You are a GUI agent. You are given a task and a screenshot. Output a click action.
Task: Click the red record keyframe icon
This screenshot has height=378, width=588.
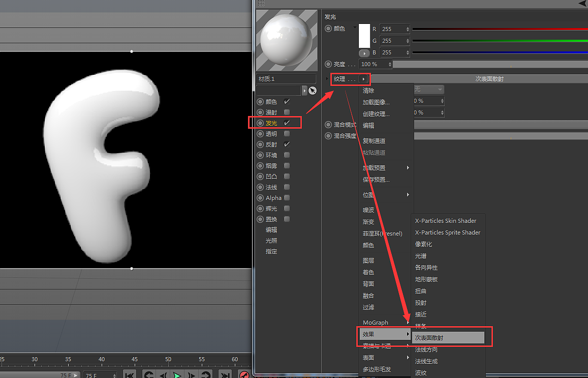[x=244, y=374]
